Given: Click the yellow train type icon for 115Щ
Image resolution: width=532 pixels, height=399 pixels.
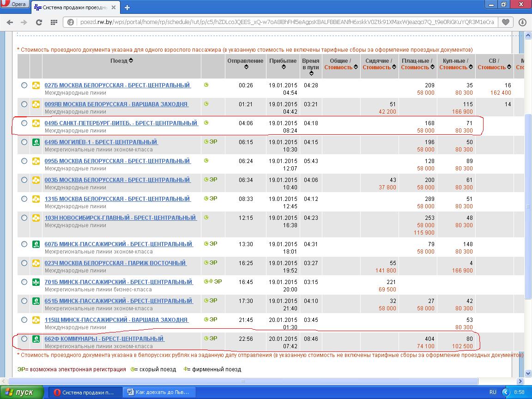Looking at the screenshot, I should [x=36, y=320].
